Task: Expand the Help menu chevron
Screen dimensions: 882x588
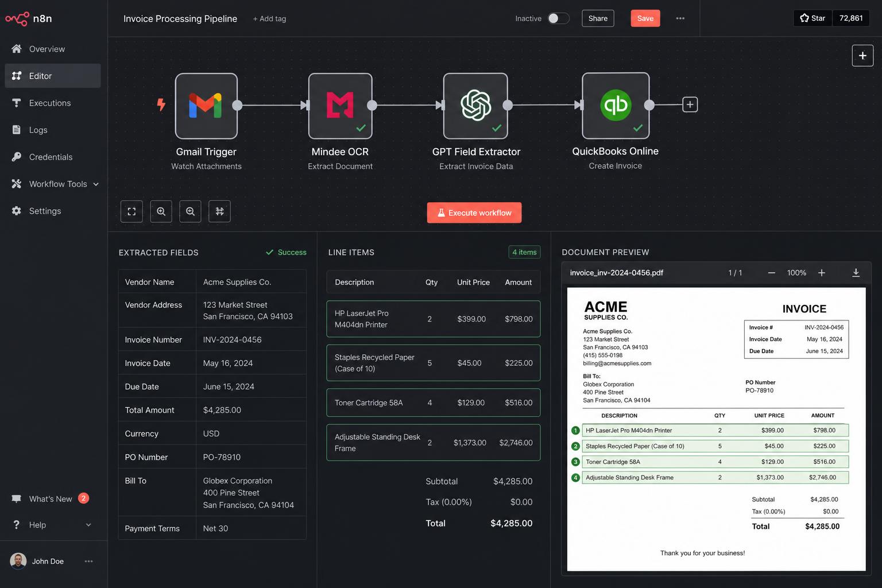Action: click(88, 525)
